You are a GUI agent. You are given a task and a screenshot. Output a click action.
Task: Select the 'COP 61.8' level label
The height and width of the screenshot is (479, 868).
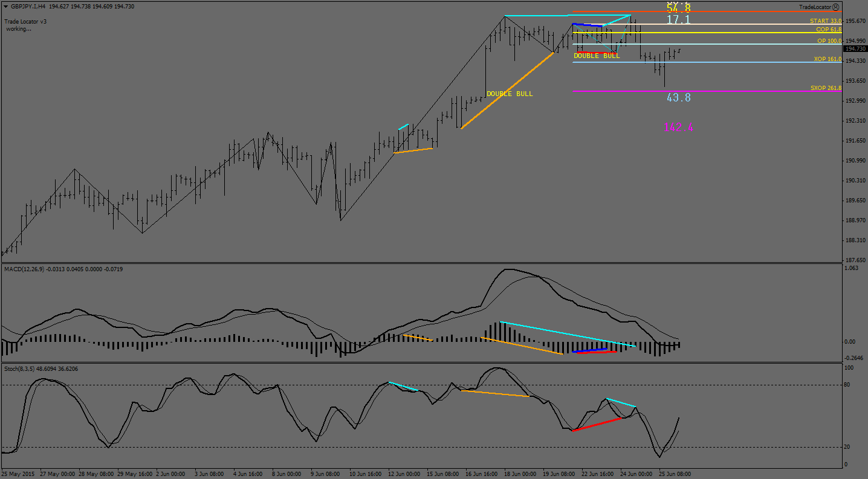[x=829, y=29]
